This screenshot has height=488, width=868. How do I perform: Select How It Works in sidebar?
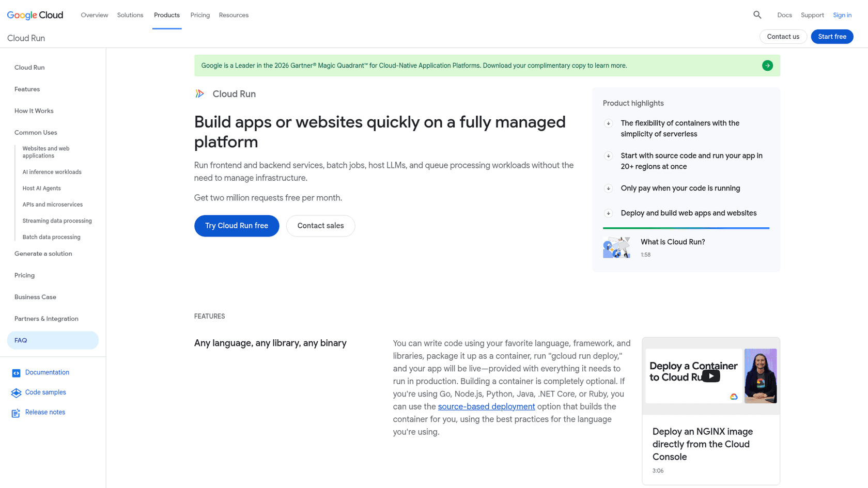[x=34, y=111]
